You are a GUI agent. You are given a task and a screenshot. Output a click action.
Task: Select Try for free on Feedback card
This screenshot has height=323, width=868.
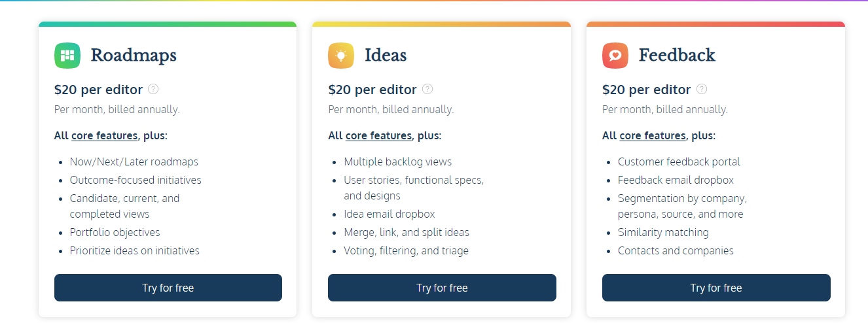point(716,288)
